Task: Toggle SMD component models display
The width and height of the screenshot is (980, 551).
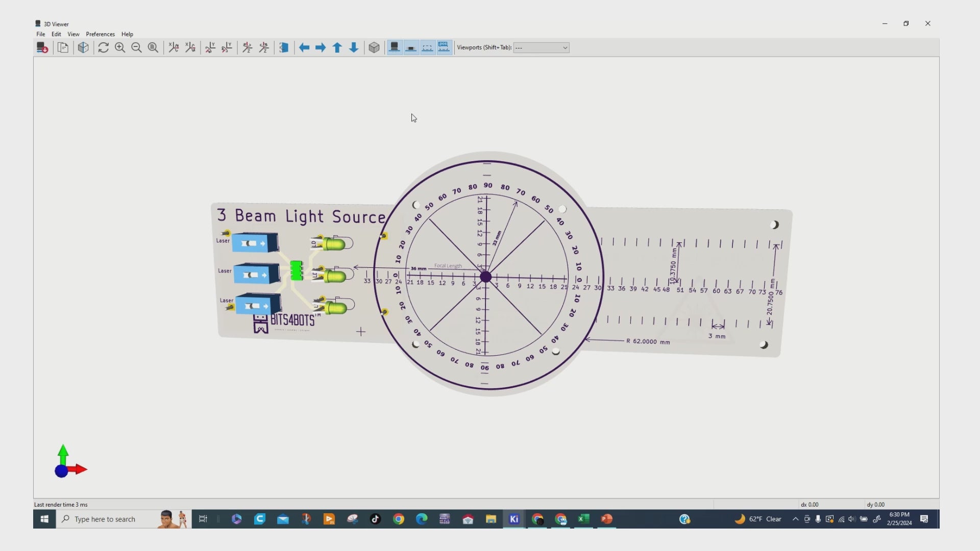Action: tap(411, 47)
